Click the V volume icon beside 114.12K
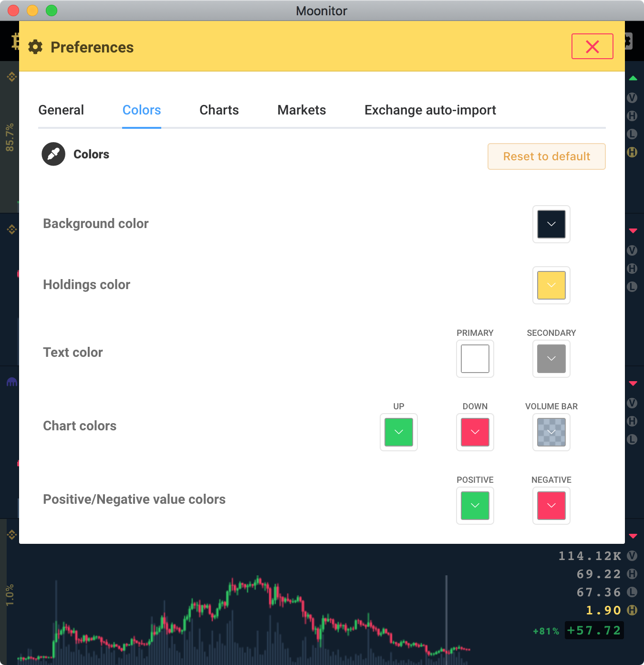This screenshot has width=644, height=665. (632, 556)
